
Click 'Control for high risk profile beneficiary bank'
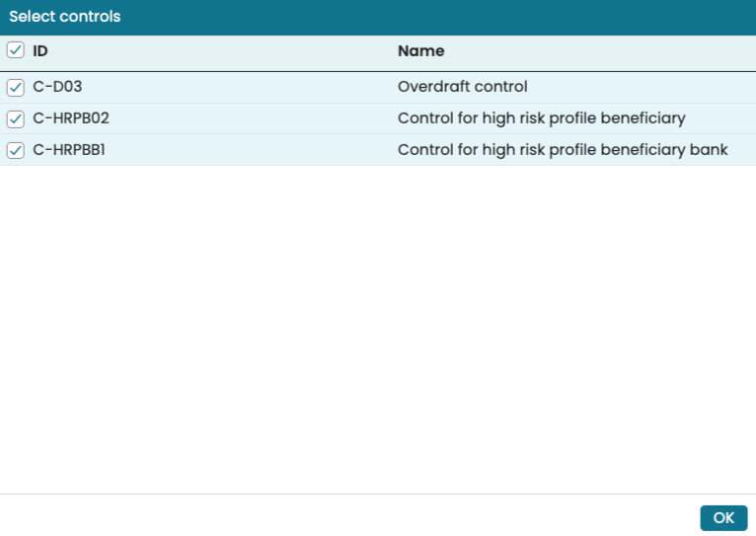[563, 150]
